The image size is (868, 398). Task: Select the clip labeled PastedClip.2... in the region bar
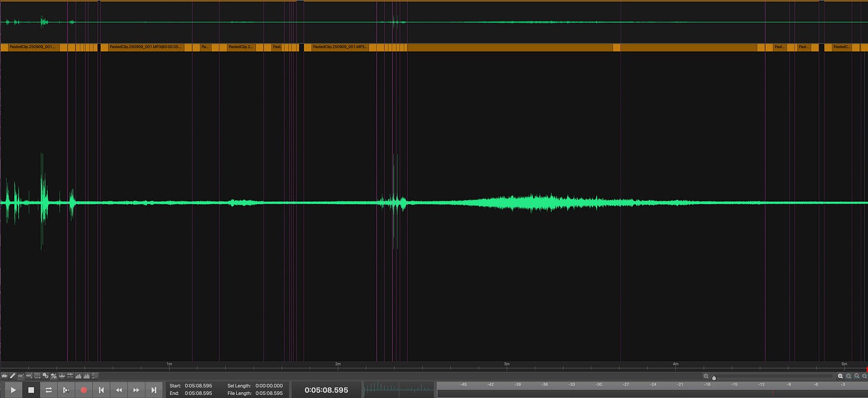pyautogui.click(x=241, y=47)
